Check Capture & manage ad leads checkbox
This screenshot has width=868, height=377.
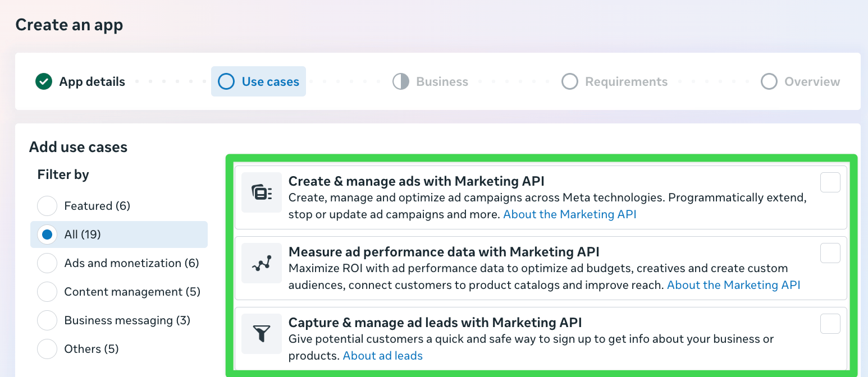pyautogui.click(x=830, y=324)
